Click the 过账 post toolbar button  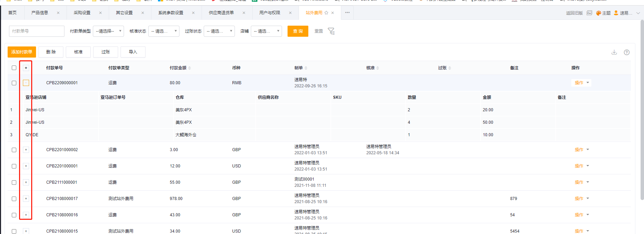[106, 52]
